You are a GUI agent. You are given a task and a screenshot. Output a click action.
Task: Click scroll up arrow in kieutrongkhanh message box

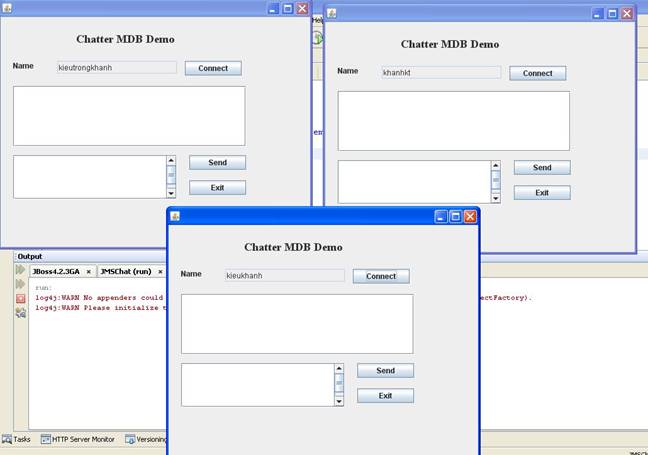(171, 160)
